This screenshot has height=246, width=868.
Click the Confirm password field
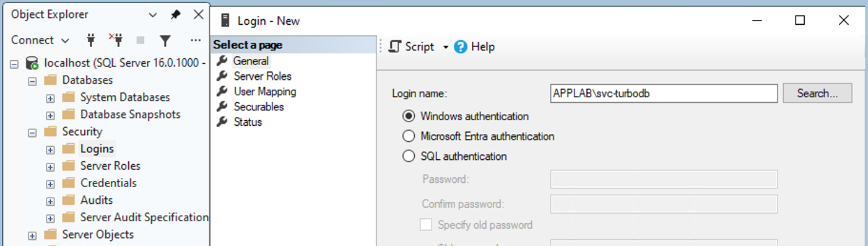664,204
